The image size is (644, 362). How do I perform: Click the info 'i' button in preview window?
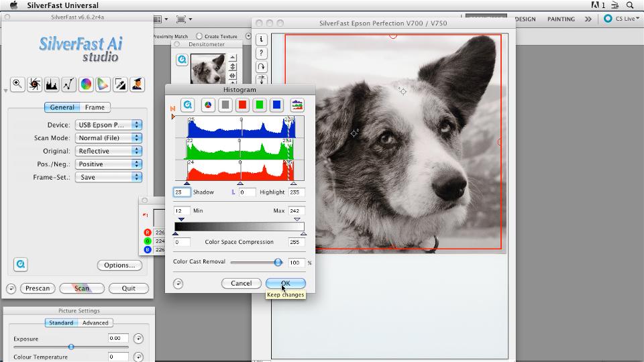[261, 40]
